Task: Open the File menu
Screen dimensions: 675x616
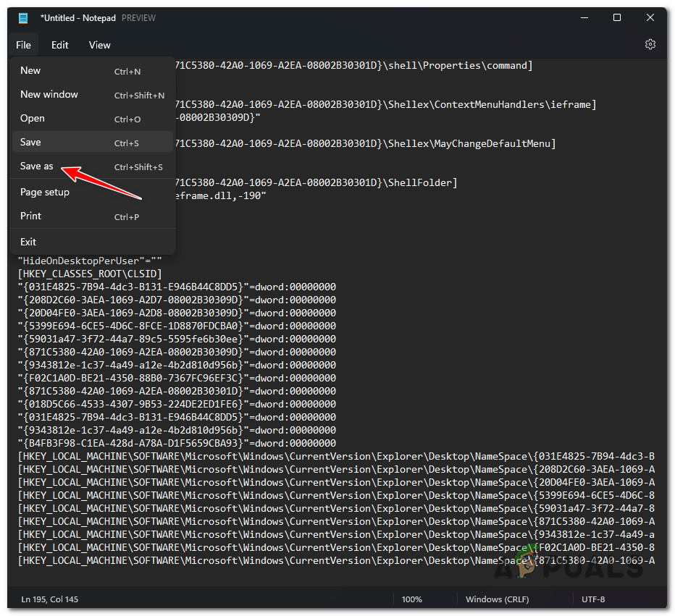Action: pos(23,45)
